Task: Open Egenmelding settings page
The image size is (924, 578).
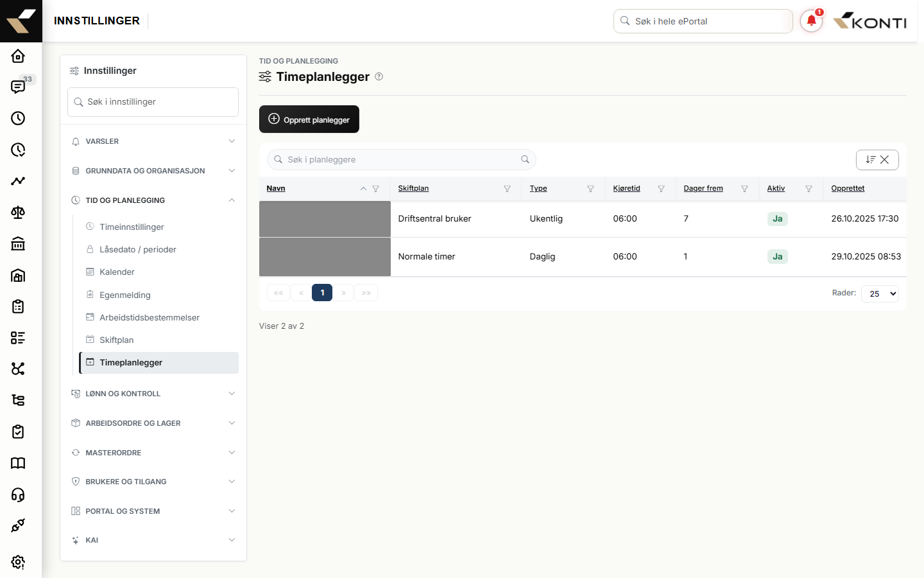Action: [x=159, y=295]
